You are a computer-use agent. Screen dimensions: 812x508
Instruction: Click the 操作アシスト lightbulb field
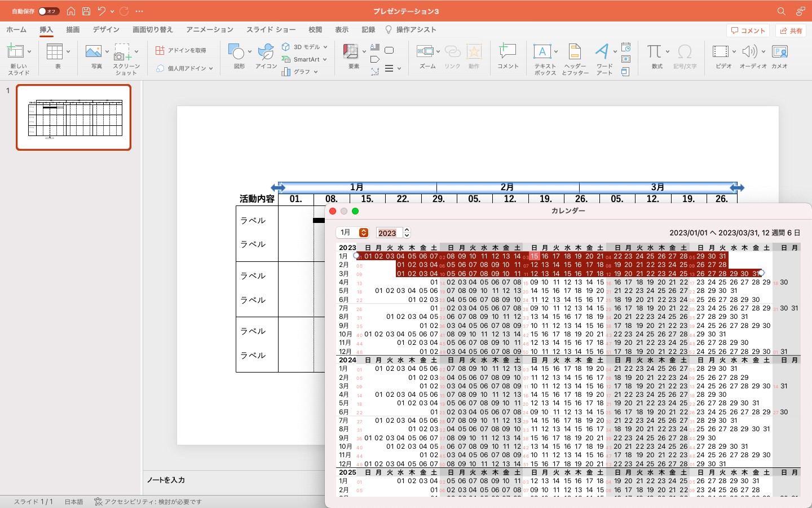(411, 30)
